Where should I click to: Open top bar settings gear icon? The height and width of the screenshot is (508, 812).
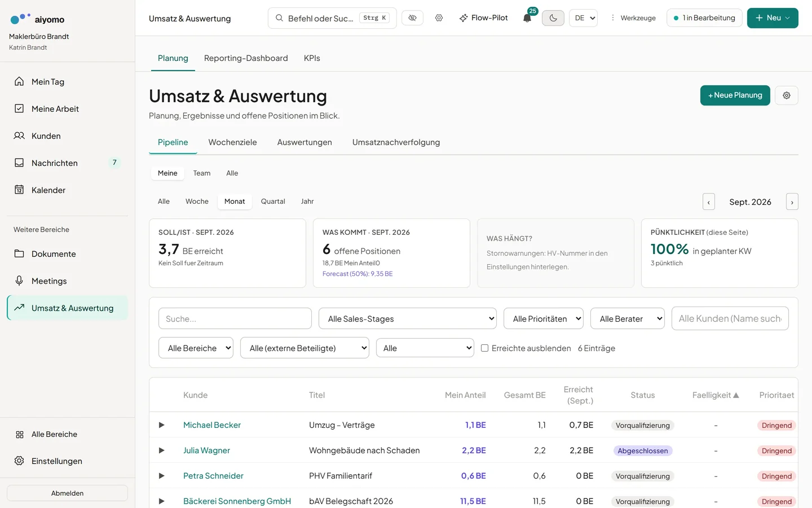click(x=439, y=18)
